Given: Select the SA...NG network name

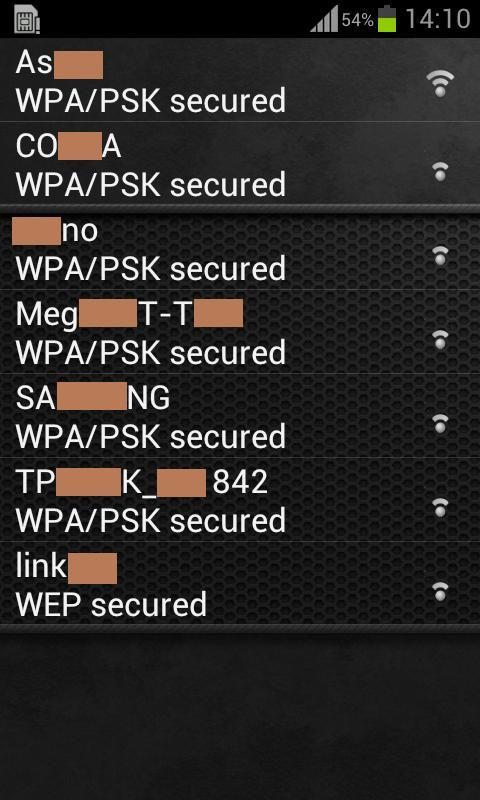Looking at the screenshot, I should (92, 398).
